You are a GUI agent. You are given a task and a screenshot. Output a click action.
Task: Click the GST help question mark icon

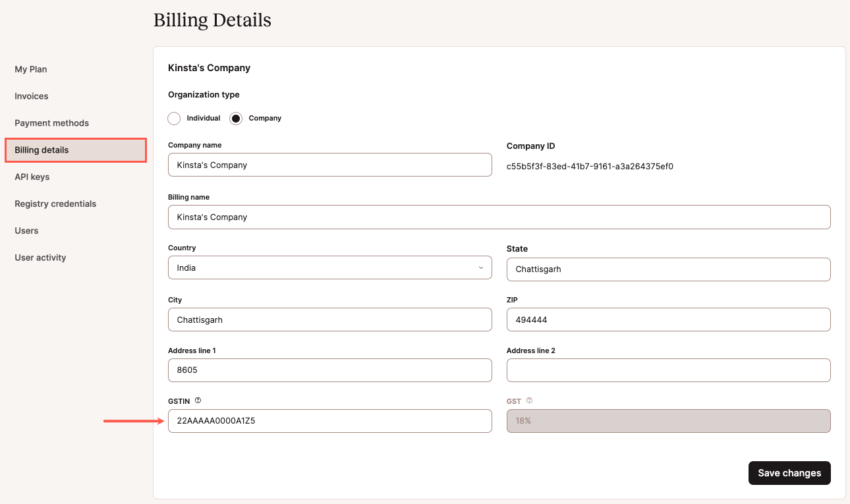(x=529, y=401)
